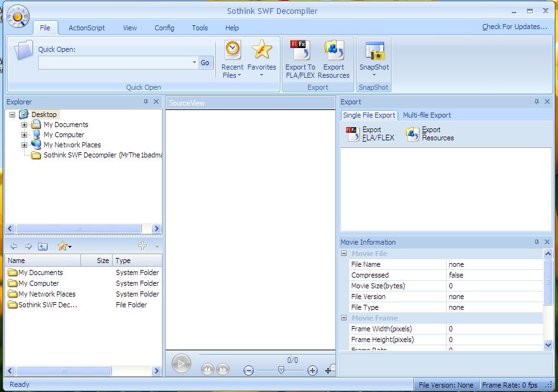Click Check For Updates link
Screen dimensions: 558x392
(x=514, y=27)
